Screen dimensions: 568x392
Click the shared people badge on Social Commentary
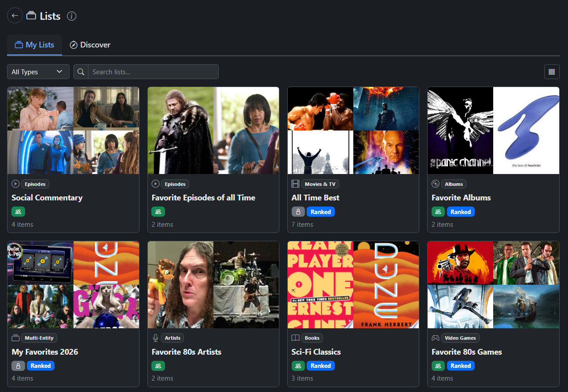tap(18, 212)
